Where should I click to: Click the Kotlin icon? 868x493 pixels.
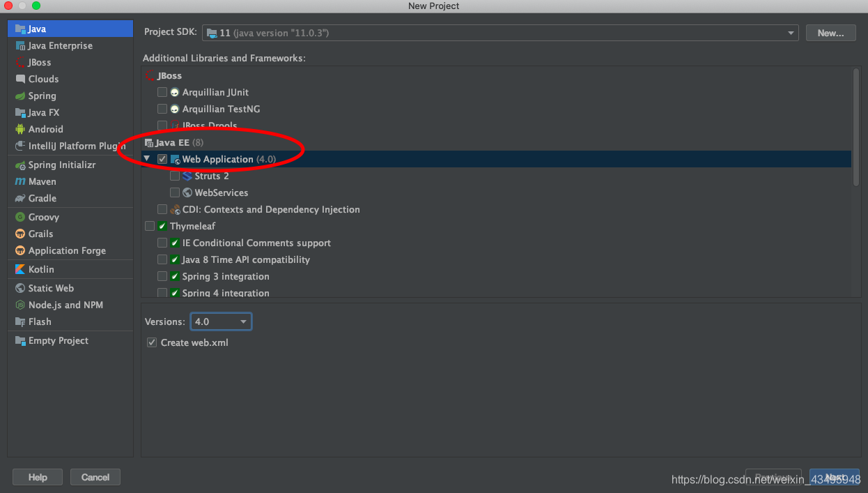pyautogui.click(x=20, y=270)
